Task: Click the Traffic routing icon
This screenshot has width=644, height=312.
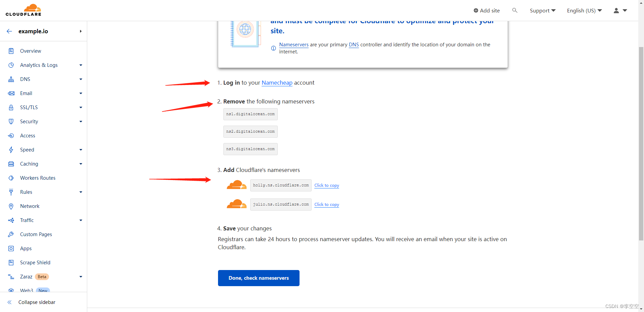Action: click(11, 220)
